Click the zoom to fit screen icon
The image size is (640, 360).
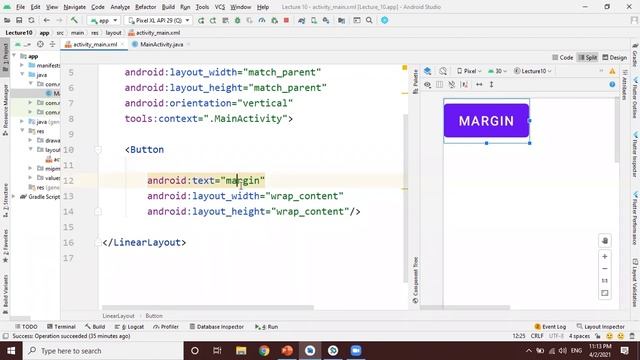[605, 293]
